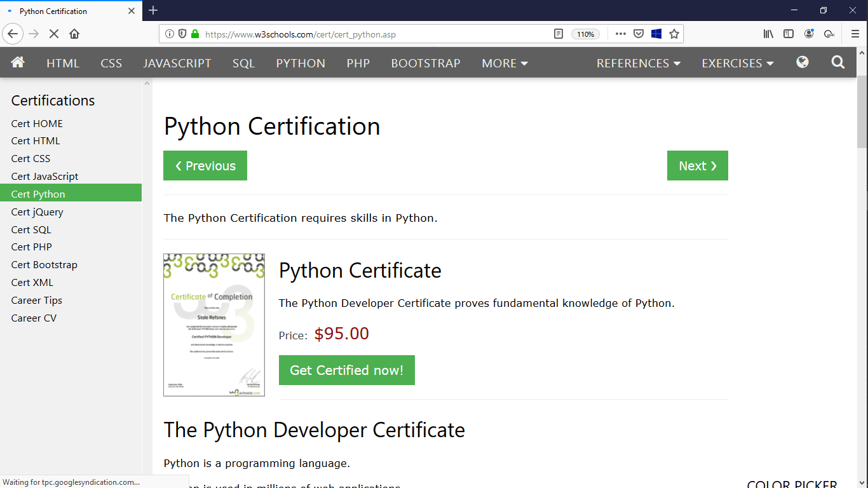Select Cert Python in the sidebar

tap(71, 193)
